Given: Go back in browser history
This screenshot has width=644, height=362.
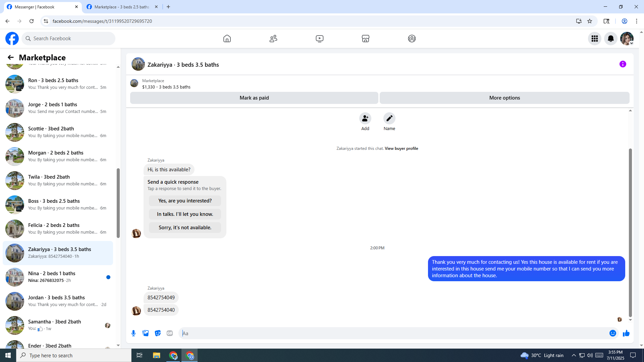Looking at the screenshot, I should coord(7,21).
